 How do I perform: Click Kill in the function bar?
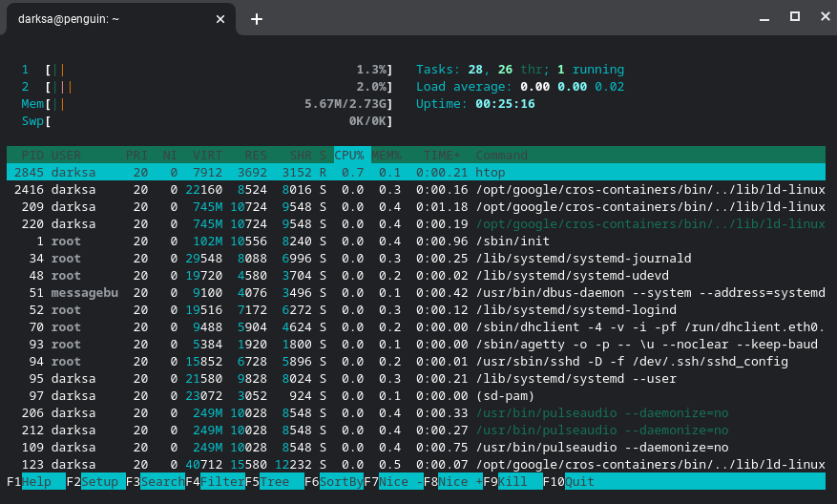tap(520, 482)
